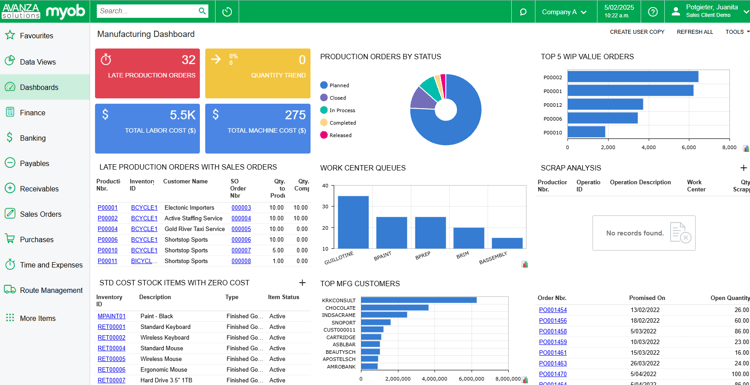Open the Quantity Trend yellow tile

257,73
